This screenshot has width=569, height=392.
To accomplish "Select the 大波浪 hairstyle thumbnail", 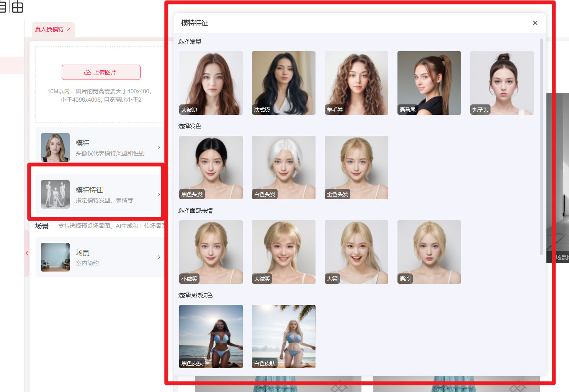I will click(x=211, y=83).
